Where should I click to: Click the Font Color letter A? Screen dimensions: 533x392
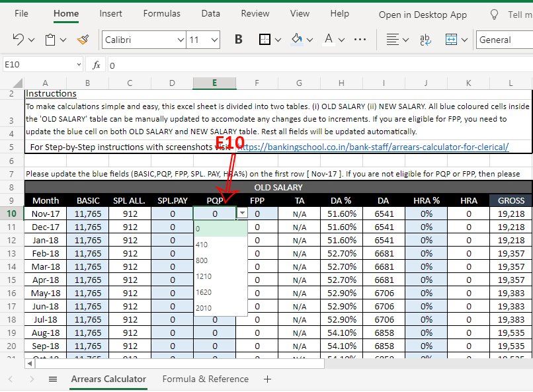(328, 40)
